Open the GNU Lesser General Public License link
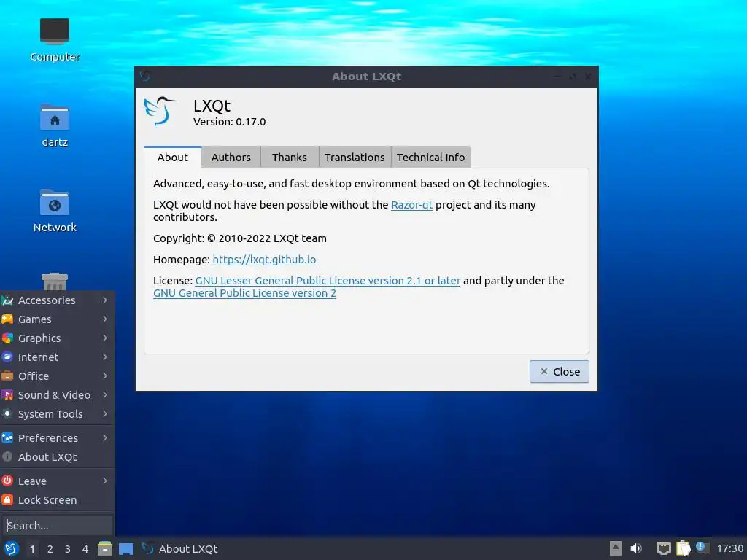 tap(328, 281)
